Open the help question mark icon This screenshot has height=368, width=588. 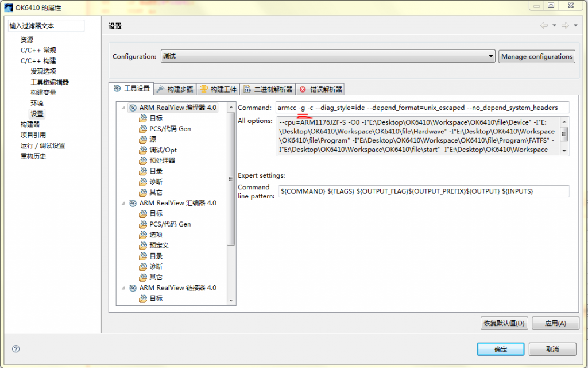(x=16, y=349)
